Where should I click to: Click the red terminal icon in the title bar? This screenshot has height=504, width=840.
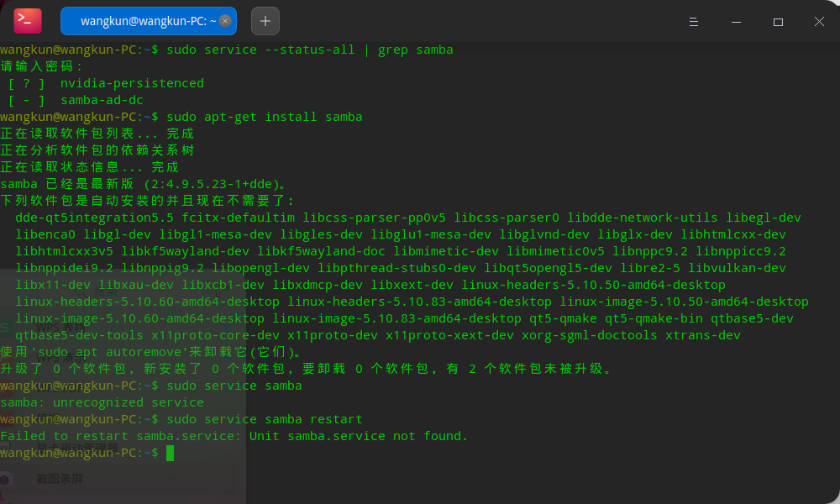coord(27,20)
